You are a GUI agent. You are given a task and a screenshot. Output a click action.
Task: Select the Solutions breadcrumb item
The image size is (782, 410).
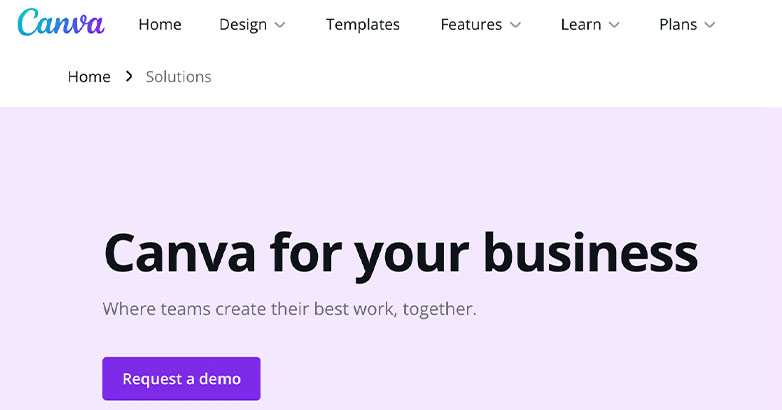pyautogui.click(x=179, y=77)
